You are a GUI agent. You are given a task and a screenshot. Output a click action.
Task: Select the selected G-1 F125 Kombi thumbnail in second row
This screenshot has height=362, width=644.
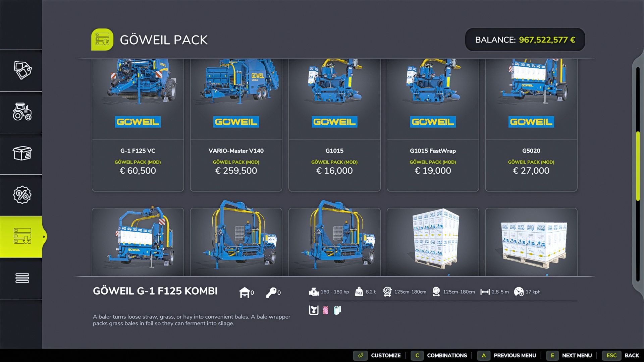138,242
